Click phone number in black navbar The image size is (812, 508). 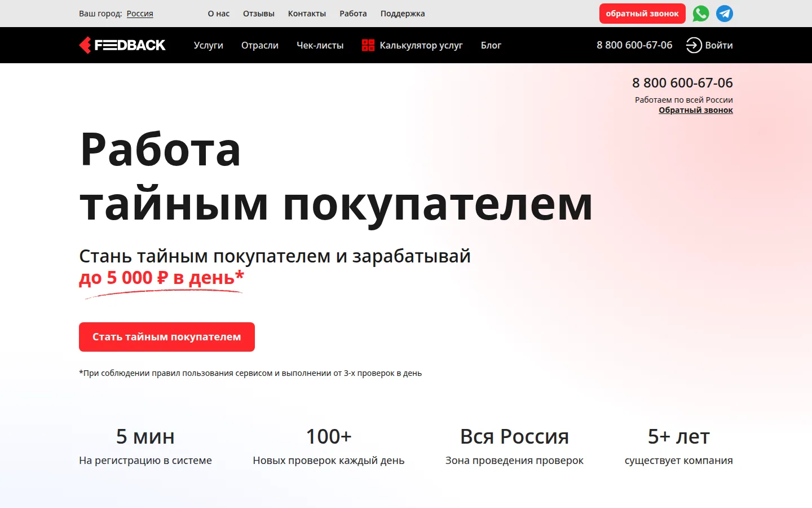634,45
